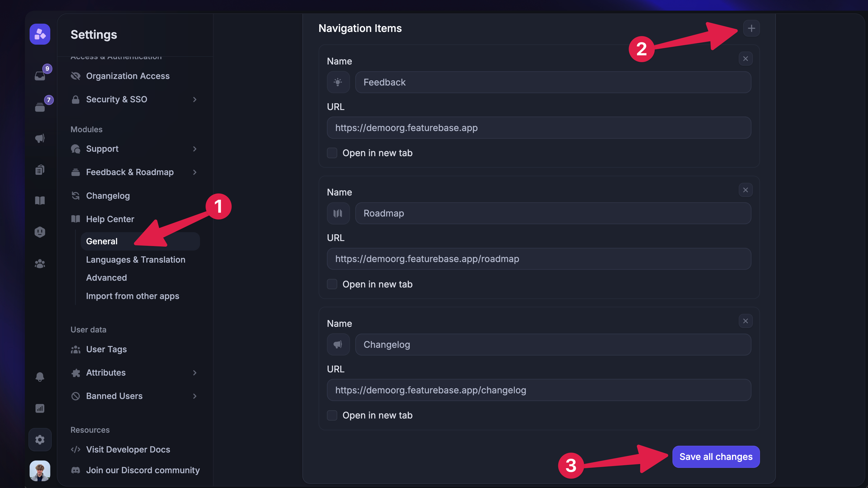Open the inbox with 9 unread items

(x=40, y=75)
